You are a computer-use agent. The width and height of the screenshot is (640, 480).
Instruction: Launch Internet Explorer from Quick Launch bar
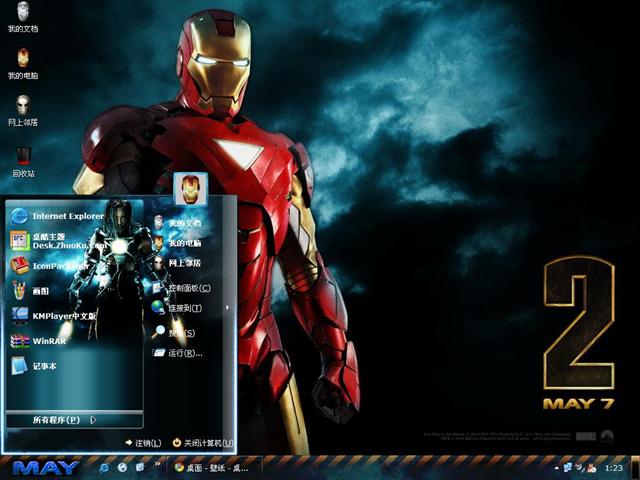tap(104, 468)
